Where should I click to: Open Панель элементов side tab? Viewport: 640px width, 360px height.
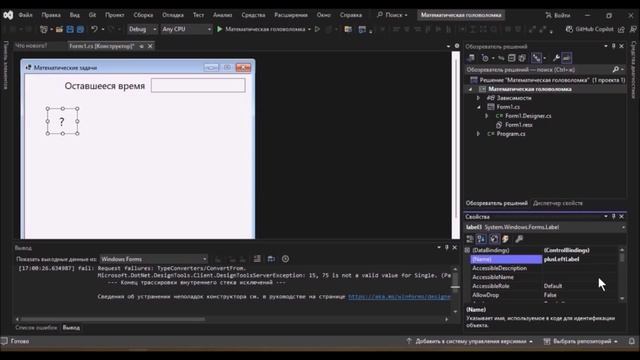point(5,64)
